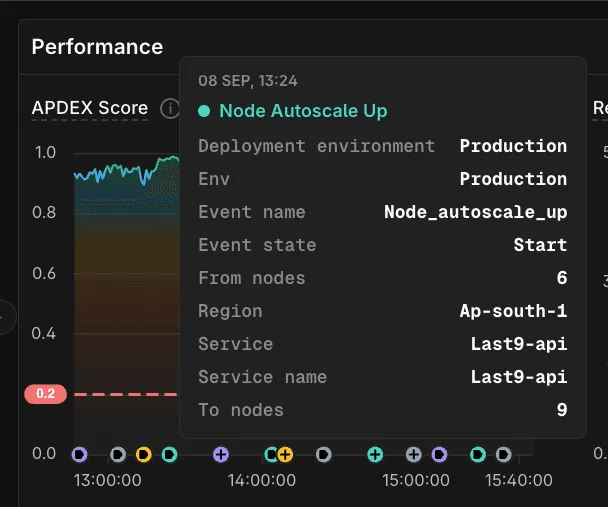Select the gray plus event marker
This screenshot has height=507, width=608.
pyautogui.click(x=413, y=454)
